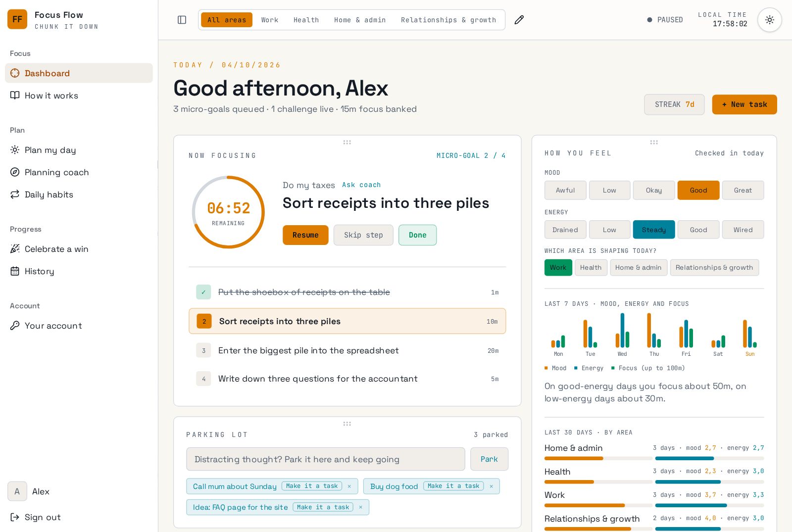Select Home & admin area shaping today
This screenshot has width=792, height=532.
639,268
